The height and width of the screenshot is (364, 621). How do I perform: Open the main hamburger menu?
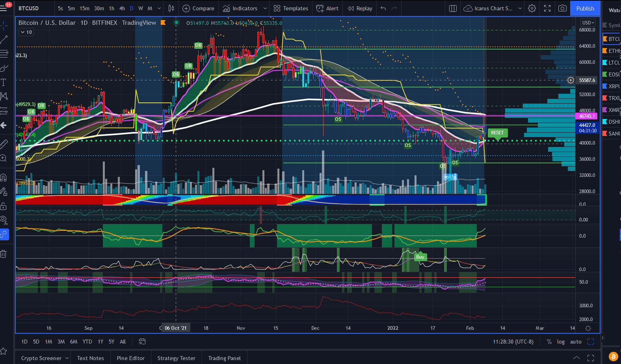(x=4, y=8)
